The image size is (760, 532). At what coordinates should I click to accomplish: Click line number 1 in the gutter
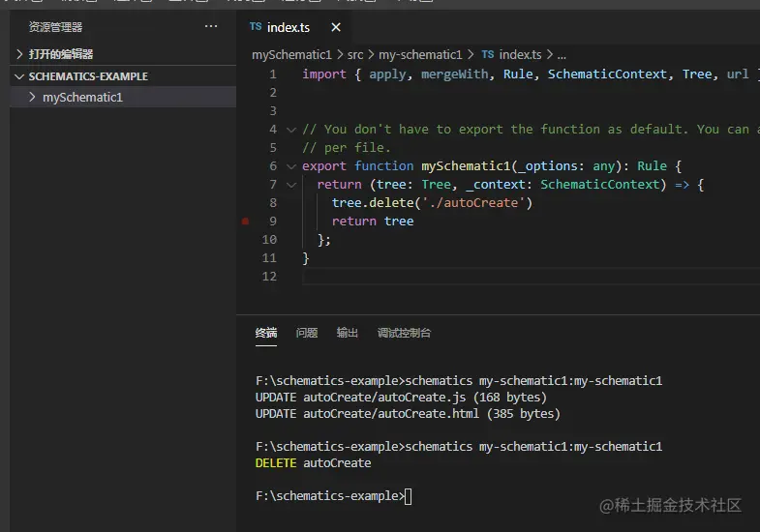pos(273,74)
